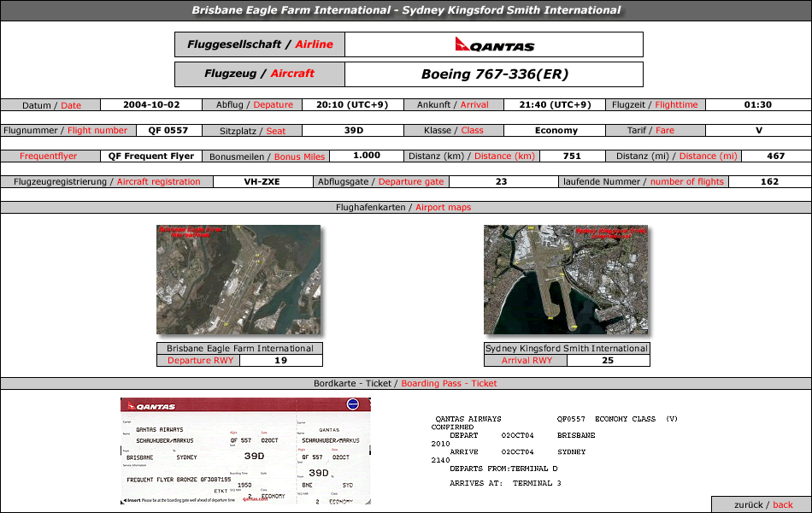Click the Flugzeugregistrierung / Aircraft registration label

[107, 182]
